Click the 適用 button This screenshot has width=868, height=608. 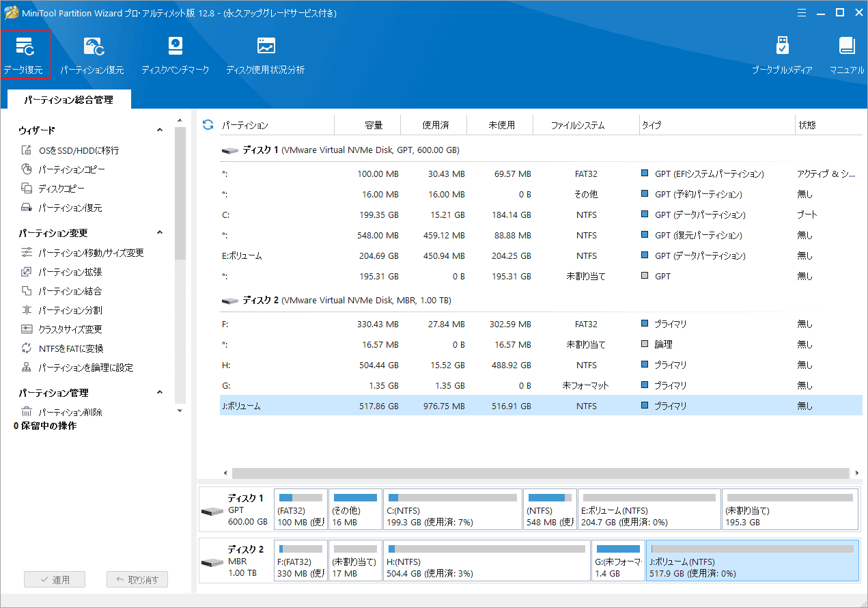(x=55, y=580)
